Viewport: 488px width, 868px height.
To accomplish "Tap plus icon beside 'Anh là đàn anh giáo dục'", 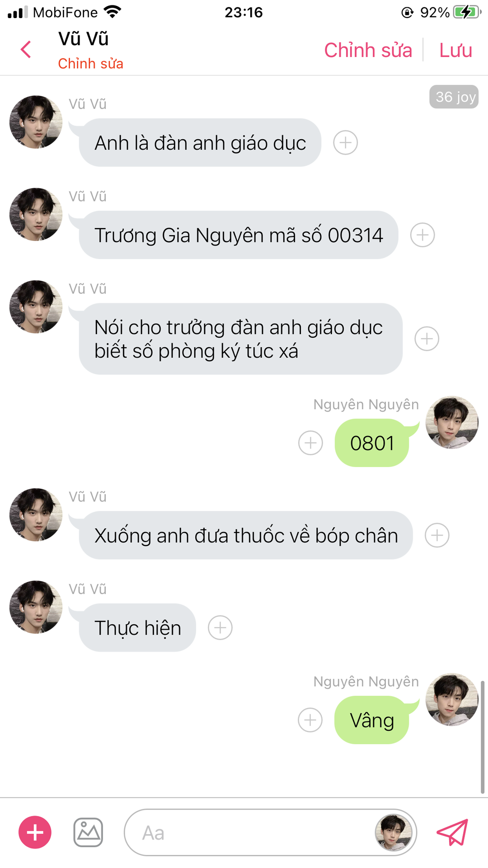I will click(x=346, y=143).
